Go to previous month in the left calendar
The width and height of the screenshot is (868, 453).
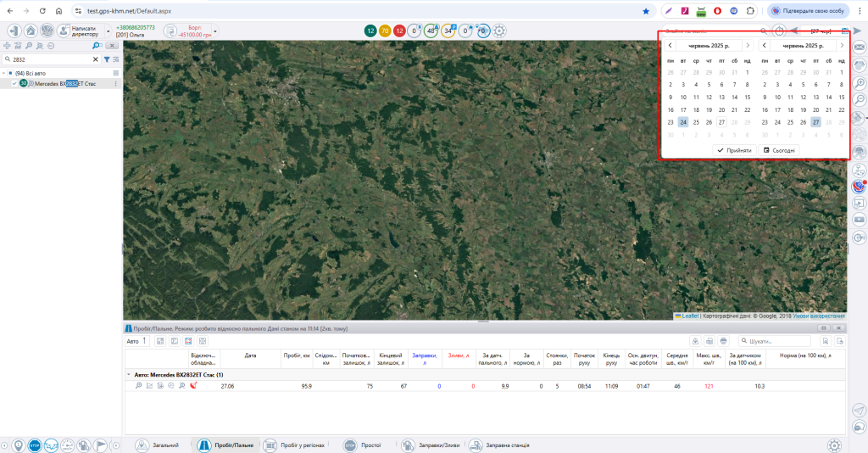click(x=670, y=46)
